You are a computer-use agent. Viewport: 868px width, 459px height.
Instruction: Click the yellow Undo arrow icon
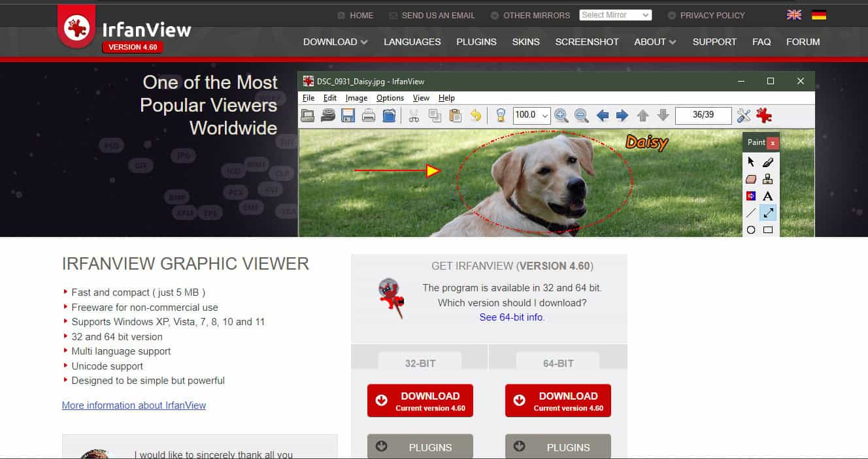coord(476,116)
